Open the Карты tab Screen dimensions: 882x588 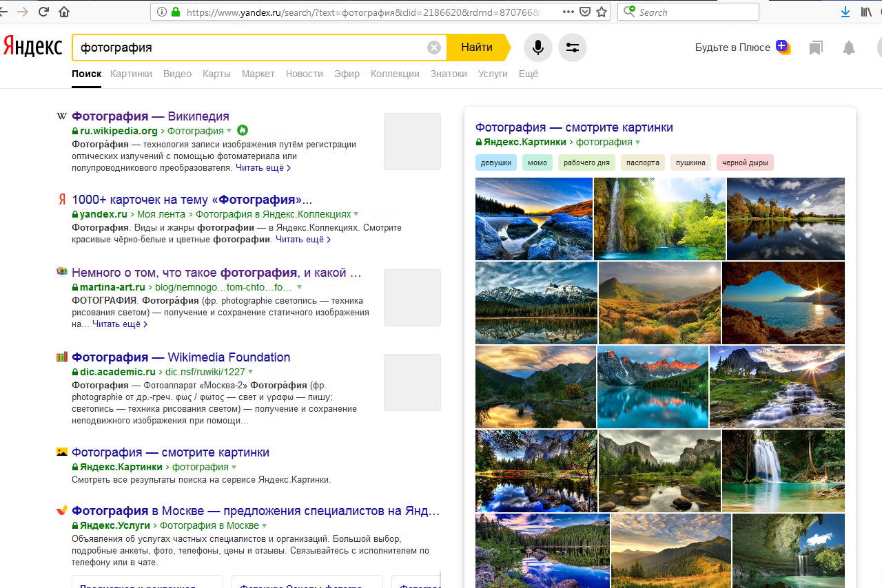(216, 74)
